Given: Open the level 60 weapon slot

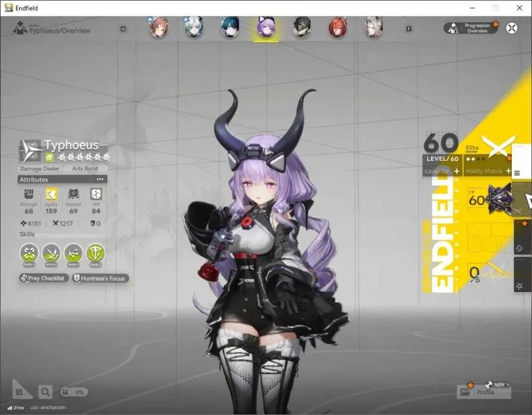Looking at the screenshot, I should click(x=490, y=199).
